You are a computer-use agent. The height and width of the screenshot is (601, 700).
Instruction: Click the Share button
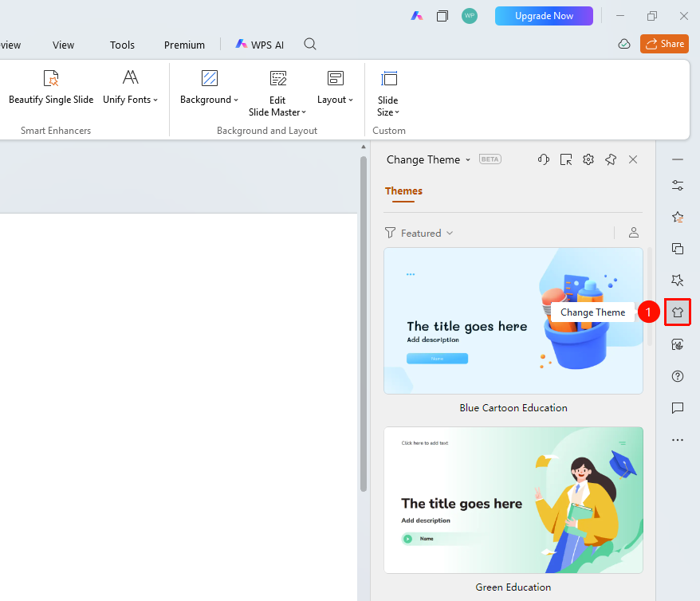coord(664,44)
